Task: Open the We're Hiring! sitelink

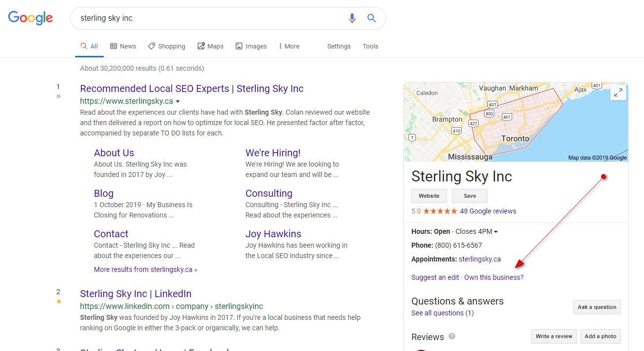Action: tap(273, 153)
